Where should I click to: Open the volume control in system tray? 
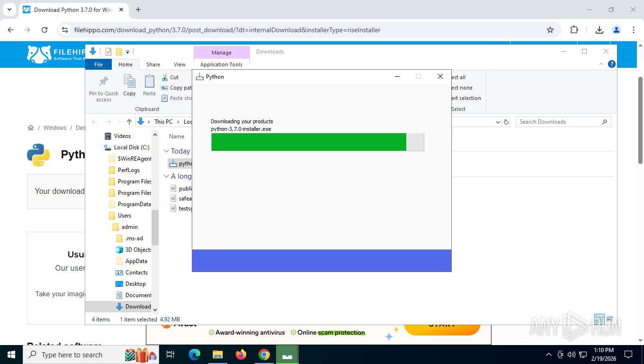[x=571, y=355]
